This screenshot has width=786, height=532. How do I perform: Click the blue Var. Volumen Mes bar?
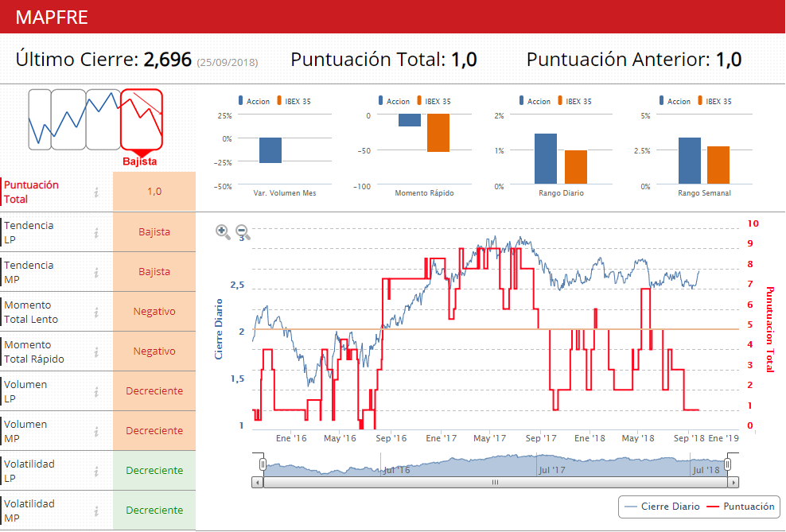click(x=270, y=150)
